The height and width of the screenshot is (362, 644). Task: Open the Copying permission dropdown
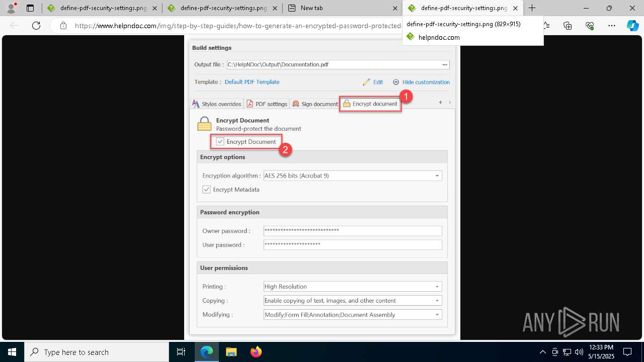pyautogui.click(x=352, y=301)
